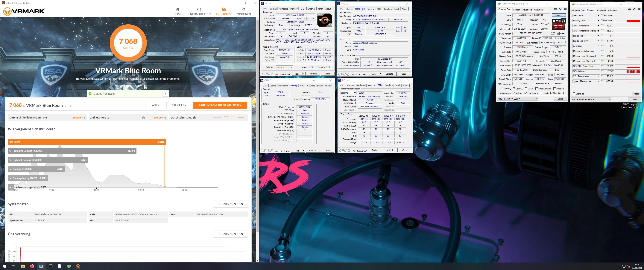Take screenshot with camera icon in GPU-Z Graphics Card window
Image resolution: width=644 pixels, height=270 pixels.
(x=555, y=9)
